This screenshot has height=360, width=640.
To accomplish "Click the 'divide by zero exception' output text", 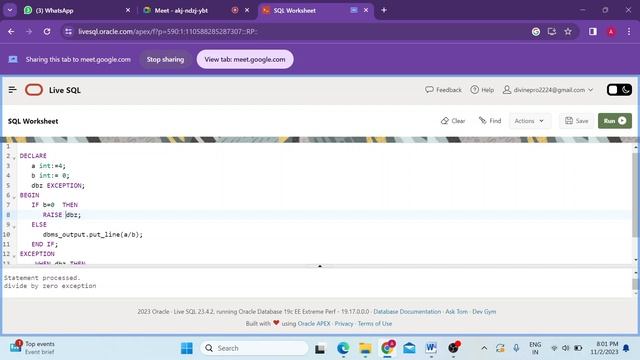I will [50, 286].
